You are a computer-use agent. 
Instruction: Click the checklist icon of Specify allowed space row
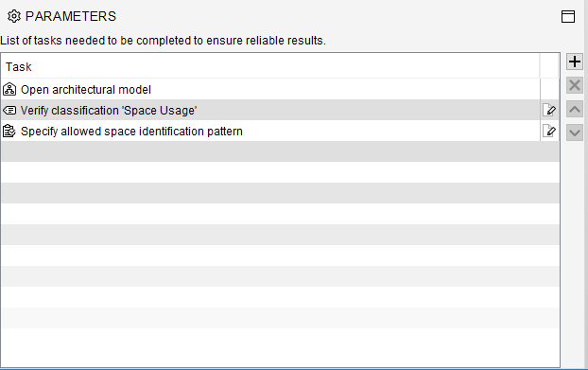click(9, 131)
